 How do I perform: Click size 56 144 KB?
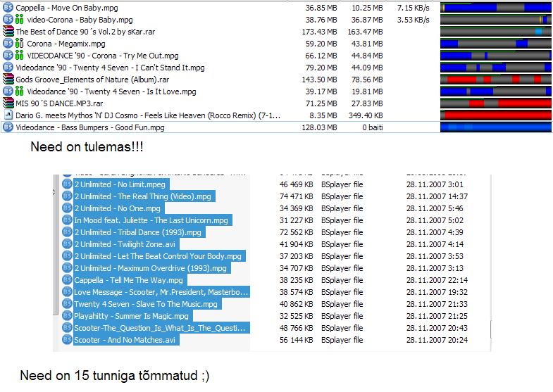[297, 340]
